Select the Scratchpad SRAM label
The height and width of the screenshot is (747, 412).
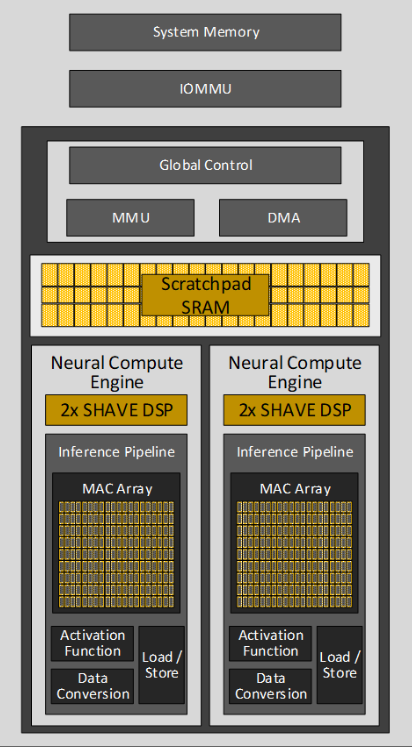pos(205,295)
